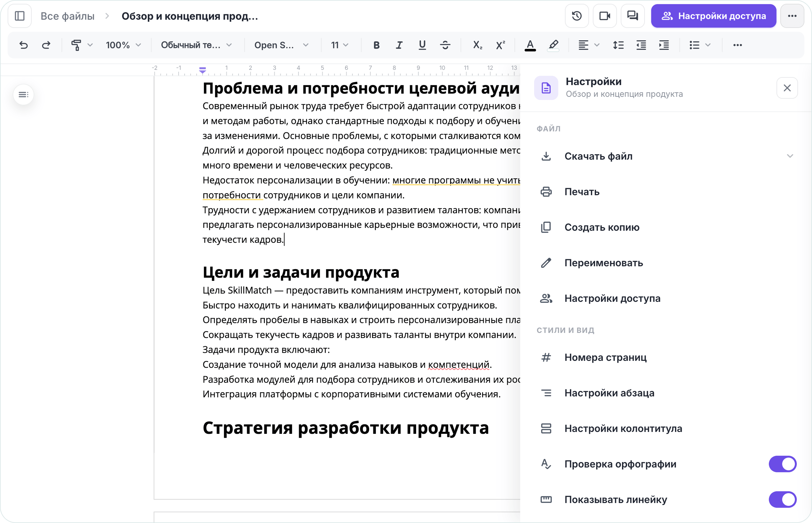Screen dimensions: 812x523
Task: Apply underline formatting
Action: click(422, 45)
